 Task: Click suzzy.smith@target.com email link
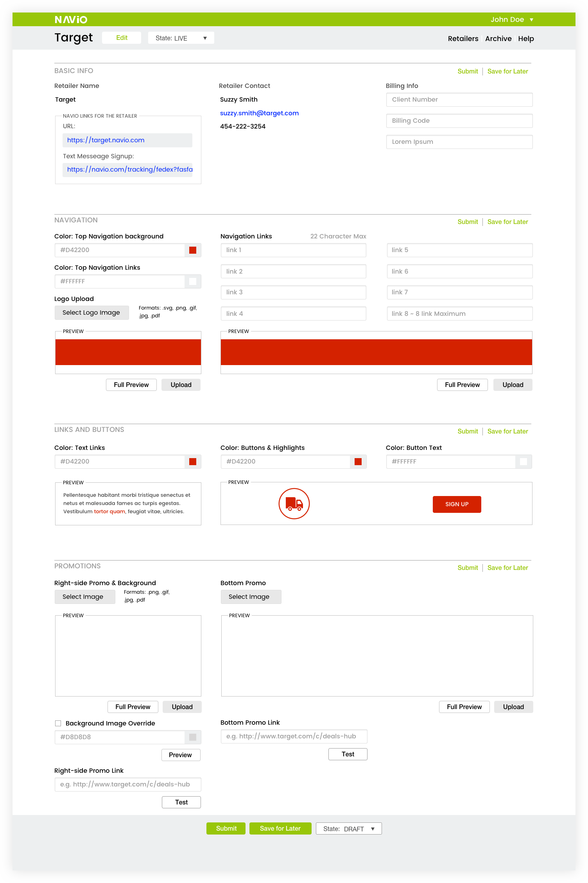tap(259, 113)
